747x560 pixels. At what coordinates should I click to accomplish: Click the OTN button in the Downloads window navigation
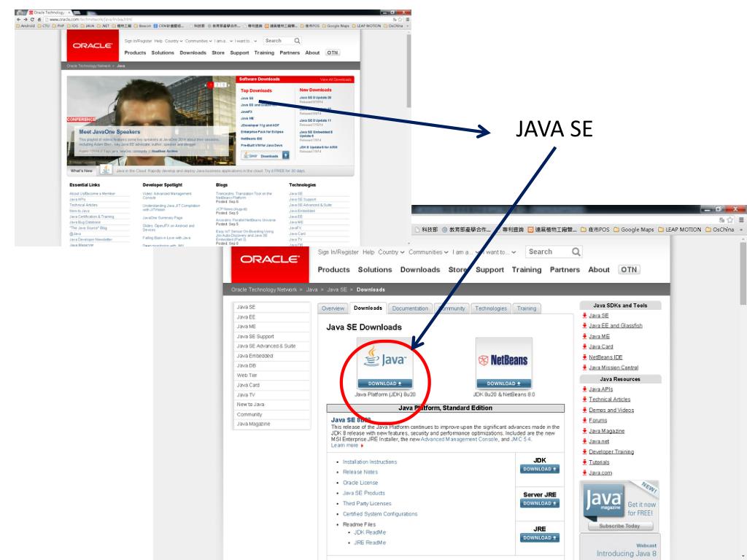pyautogui.click(x=628, y=270)
